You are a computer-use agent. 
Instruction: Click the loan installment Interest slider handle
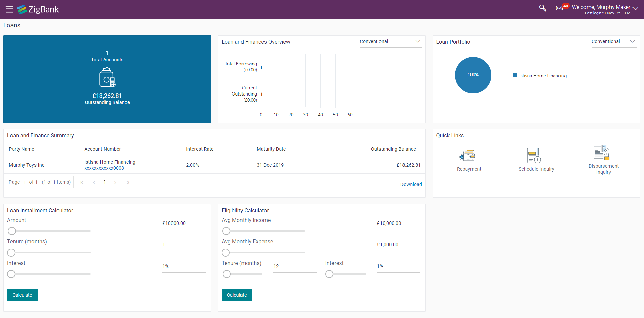(x=11, y=274)
